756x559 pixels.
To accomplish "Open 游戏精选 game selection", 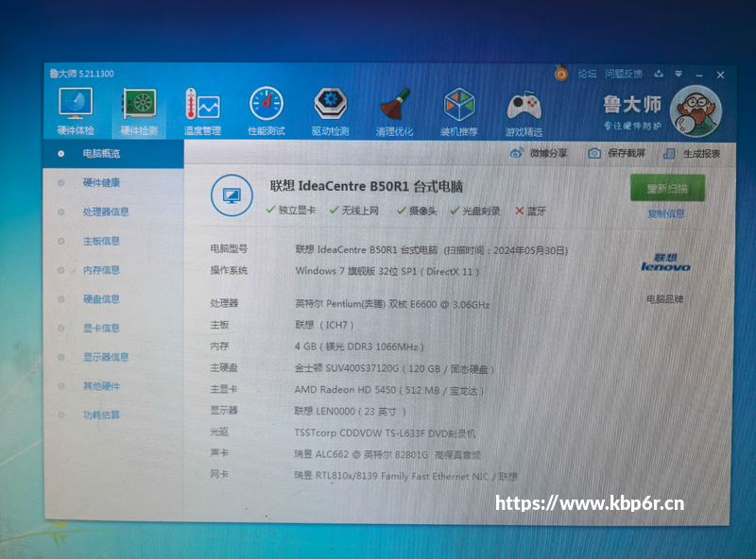I will (524, 111).
